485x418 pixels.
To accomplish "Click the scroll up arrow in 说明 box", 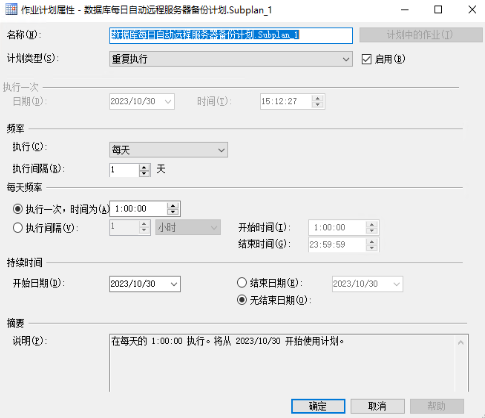I will (461, 343).
